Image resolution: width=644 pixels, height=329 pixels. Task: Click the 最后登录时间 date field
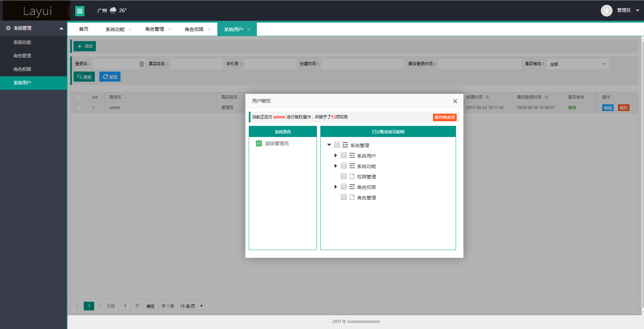[480, 64]
